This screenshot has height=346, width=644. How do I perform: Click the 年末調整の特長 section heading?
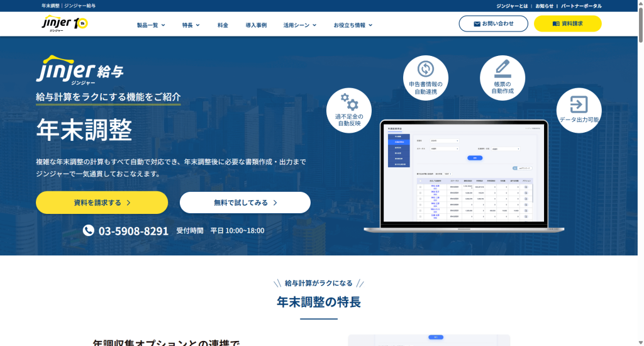coord(319,302)
